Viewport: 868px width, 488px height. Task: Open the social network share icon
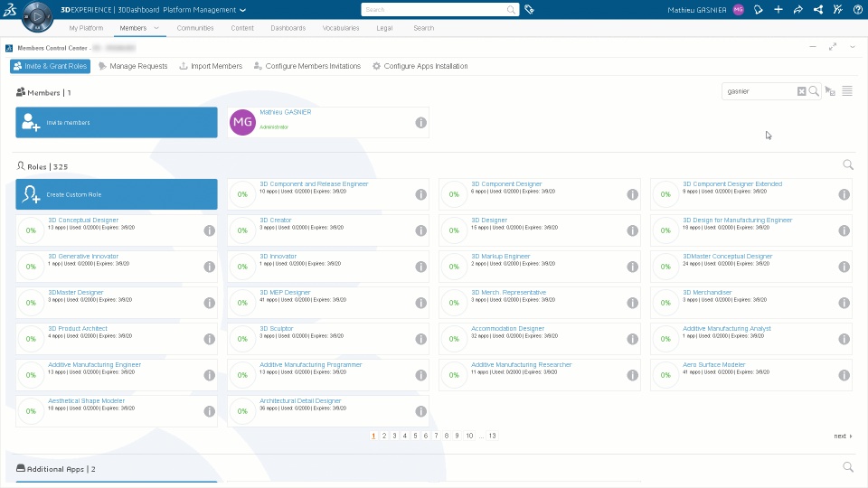[x=818, y=9]
